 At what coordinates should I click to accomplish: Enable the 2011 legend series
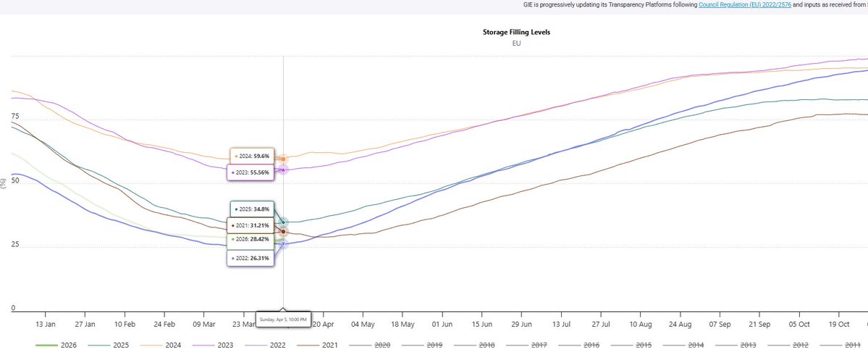click(x=842, y=345)
